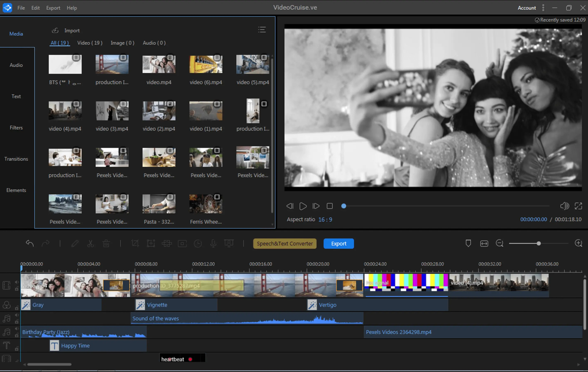Click the Undo arrow in the timeline toolbar
This screenshot has height=372, width=588.
click(x=30, y=244)
